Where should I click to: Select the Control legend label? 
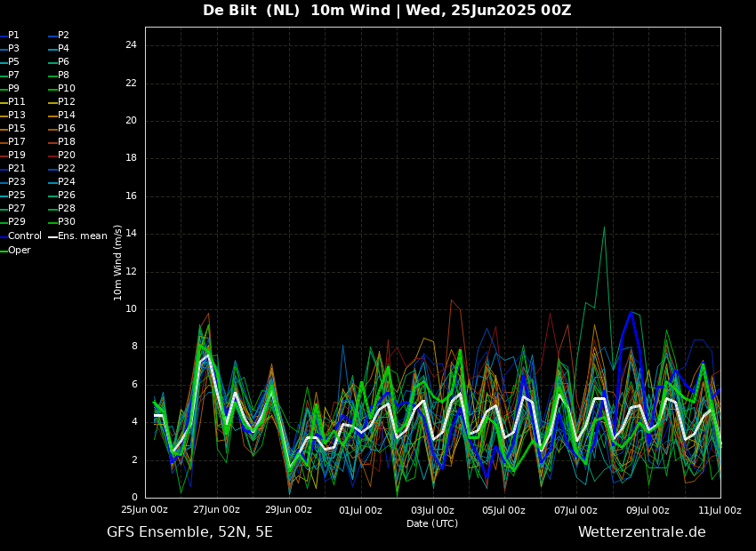click(21, 236)
